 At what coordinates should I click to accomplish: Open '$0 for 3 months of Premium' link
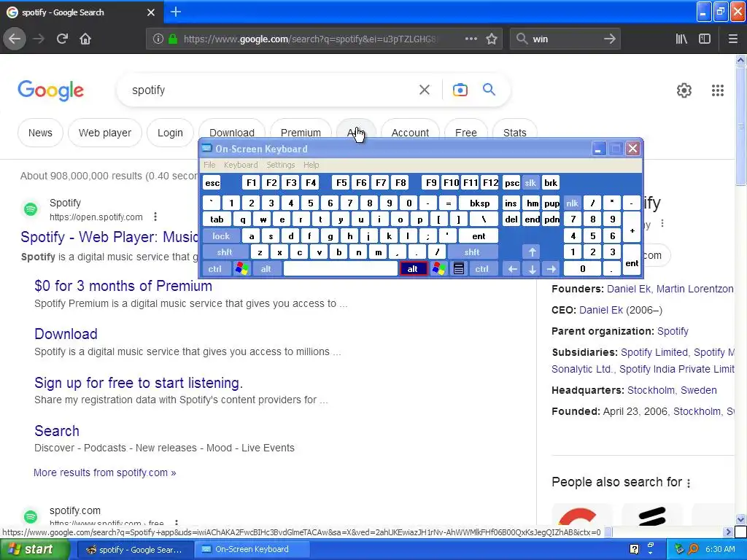click(x=123, y=286)
